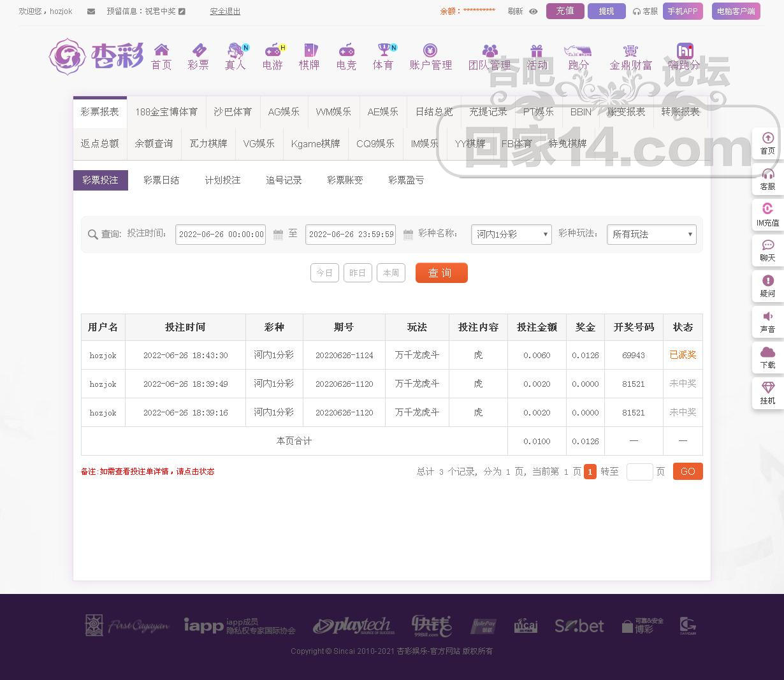The width and height of the screenshot is (784, 680).
Task: Expand 彩种名称 dropdown showing 河内1分彩
Action: [x=511, y=235]
